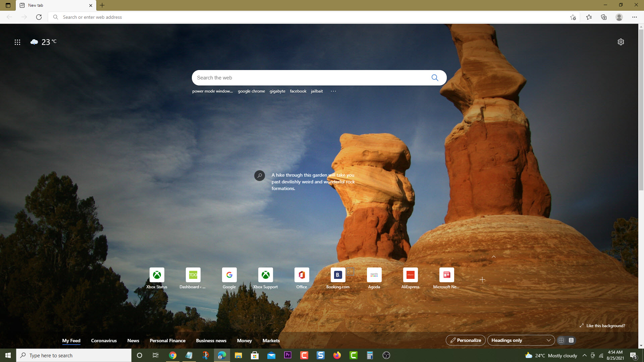Select News tab
The image size is (644, 362).
click(133, 340)
